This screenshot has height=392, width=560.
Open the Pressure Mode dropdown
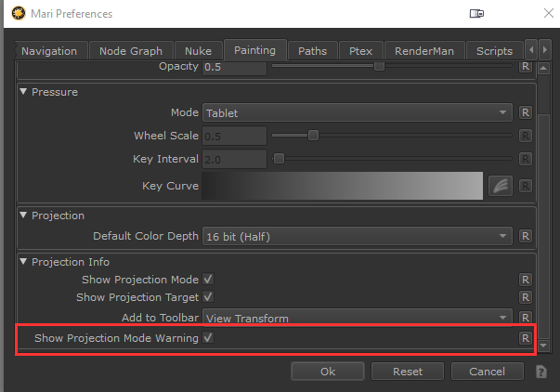coord(358,112)
